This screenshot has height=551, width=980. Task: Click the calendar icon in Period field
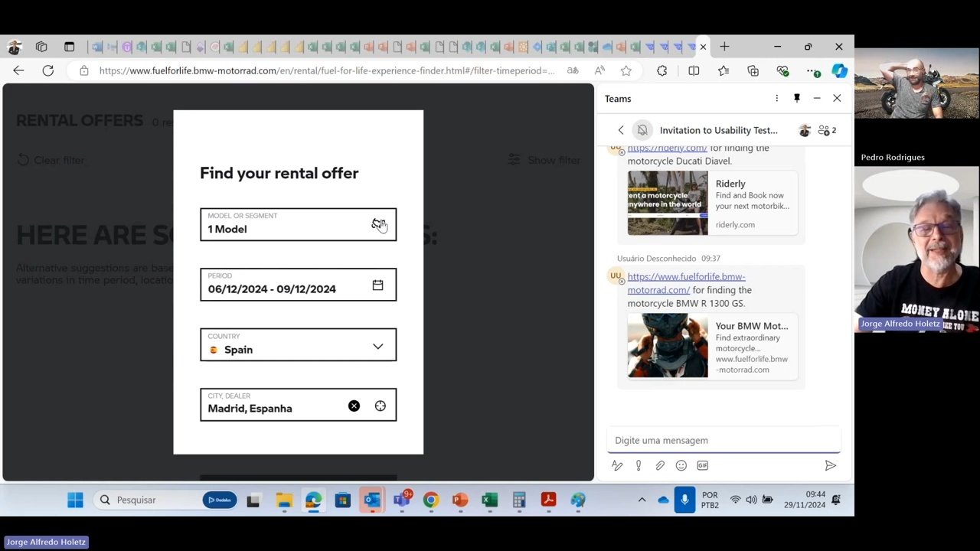point(377,285)
